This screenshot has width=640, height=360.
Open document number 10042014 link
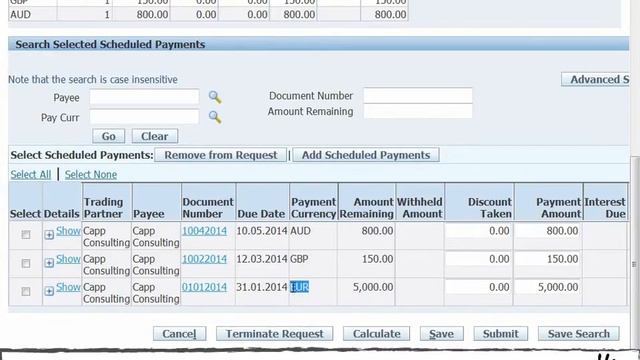pos(204,231)
